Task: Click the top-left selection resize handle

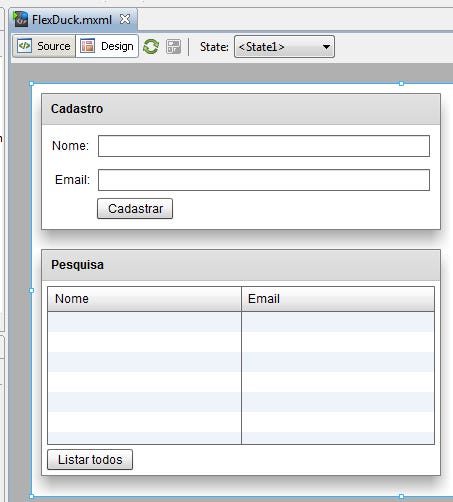Action: pos(32,83)
